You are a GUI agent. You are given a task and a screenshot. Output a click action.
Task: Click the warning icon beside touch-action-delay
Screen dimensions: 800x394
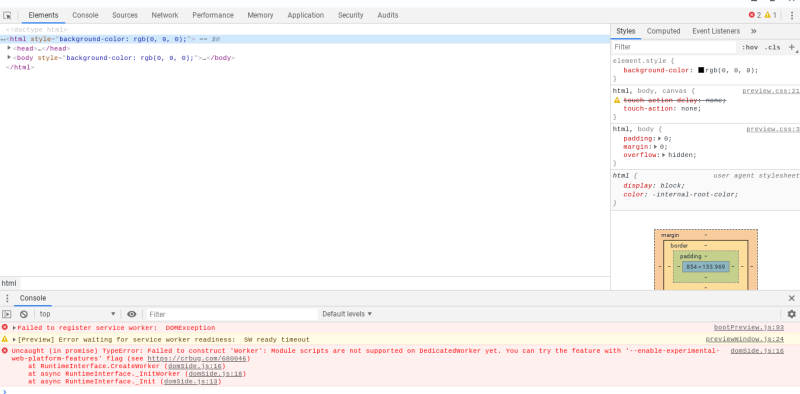pos(617,100)
